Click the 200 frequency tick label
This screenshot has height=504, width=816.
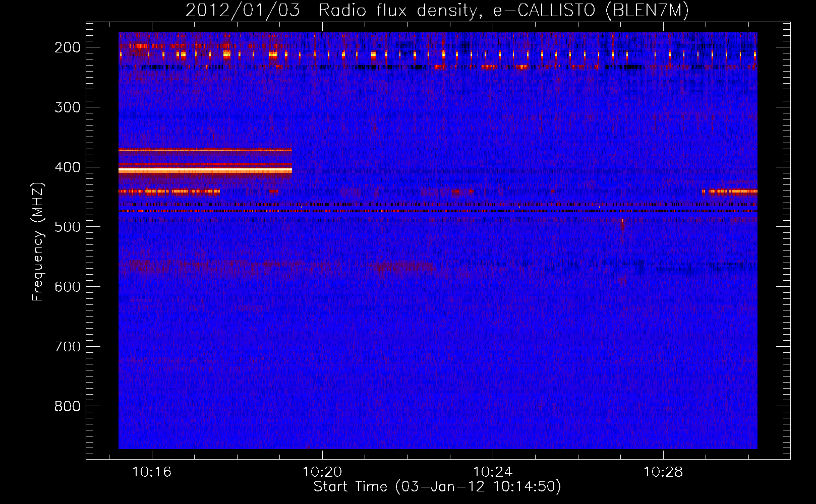(68, 47)
